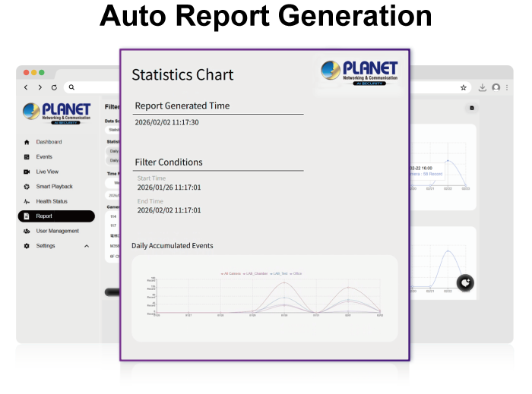Click the User Management people icon

click(27, 231)
